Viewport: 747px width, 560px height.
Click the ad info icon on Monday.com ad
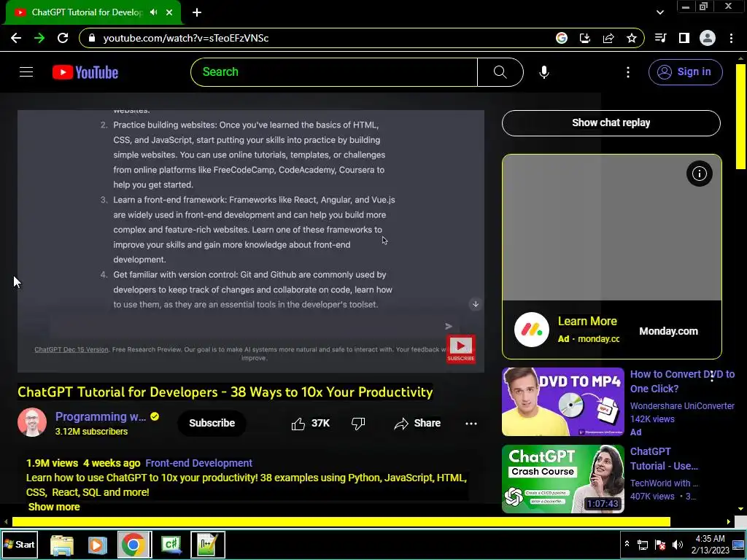(700, 174)
